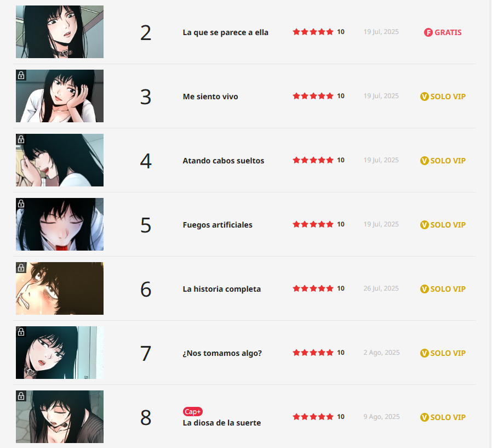Viewport: 492px width, 448px height.
Task: Open chapter Atando cabos sueltos
Action: tap(224, 161)
